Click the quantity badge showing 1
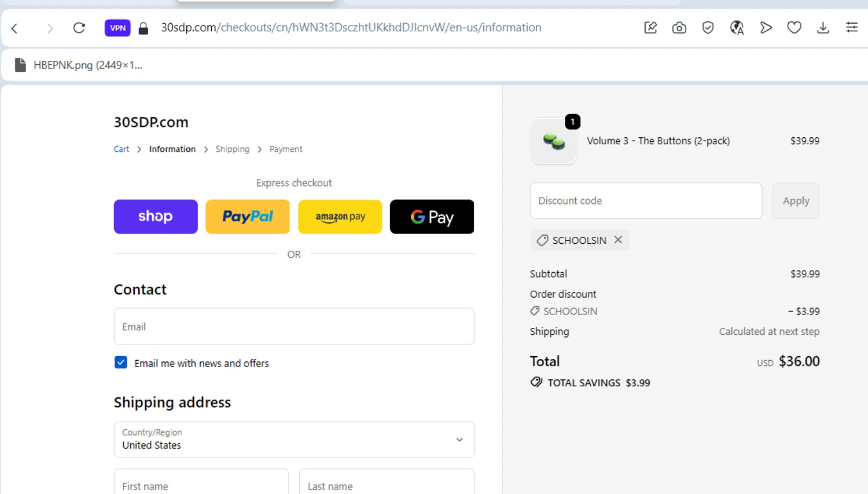868x494 pixels. pos(572,122)
